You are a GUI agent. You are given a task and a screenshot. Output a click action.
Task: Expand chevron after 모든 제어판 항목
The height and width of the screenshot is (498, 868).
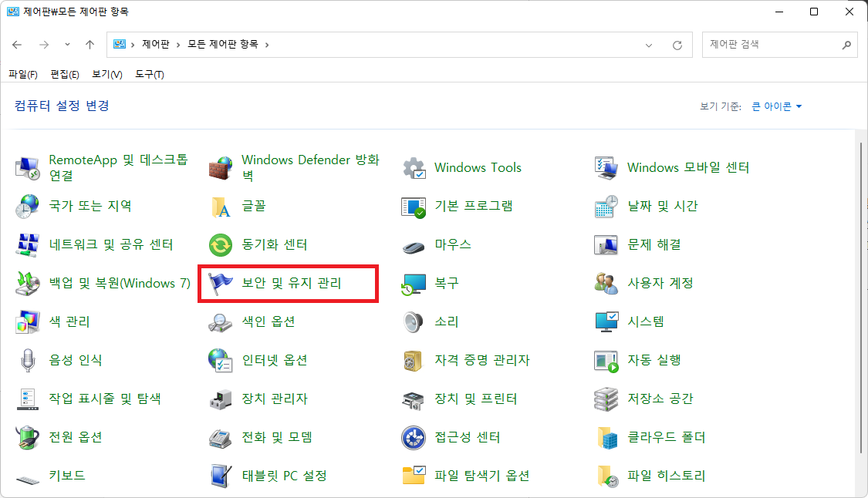pyautogui.click(x=267, y=45)
